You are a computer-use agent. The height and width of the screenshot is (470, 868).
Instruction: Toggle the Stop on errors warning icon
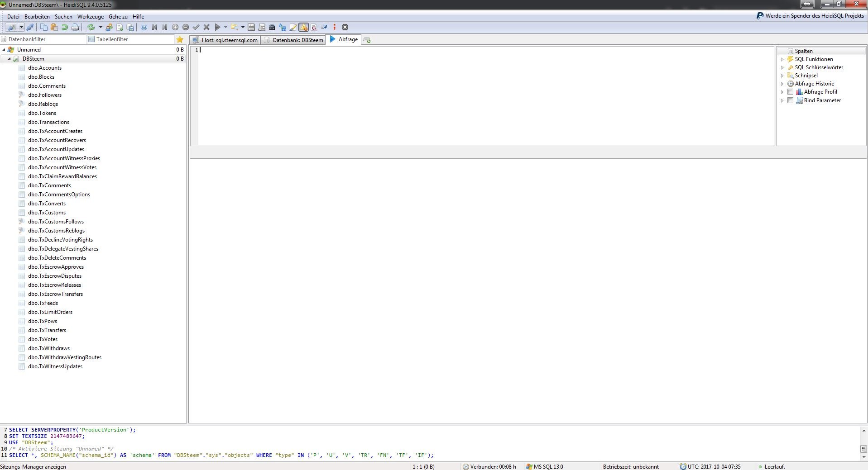(x=303, y=27)
